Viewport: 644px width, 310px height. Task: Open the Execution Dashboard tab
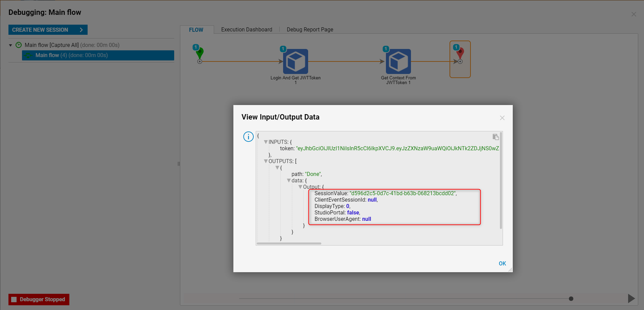[247, 30]
